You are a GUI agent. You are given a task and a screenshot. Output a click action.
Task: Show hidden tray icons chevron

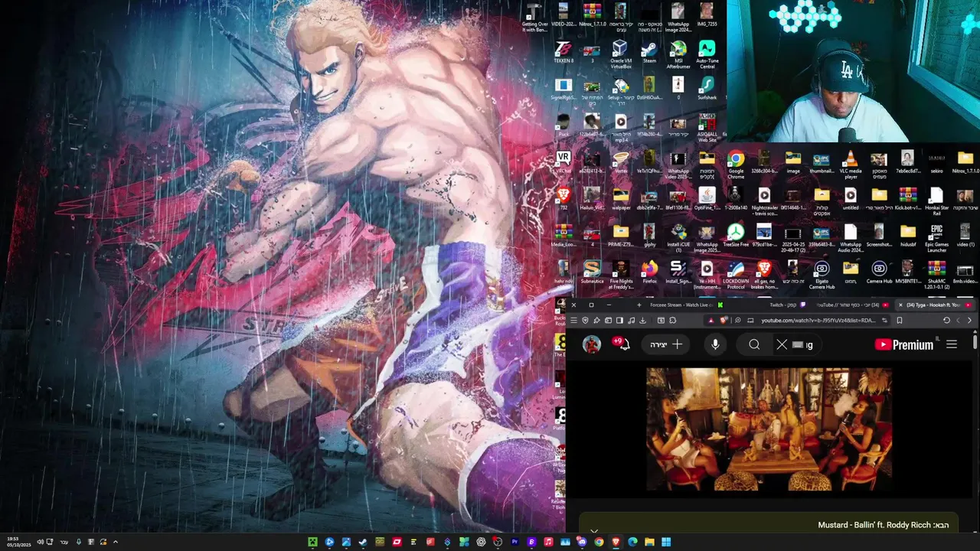116,542
